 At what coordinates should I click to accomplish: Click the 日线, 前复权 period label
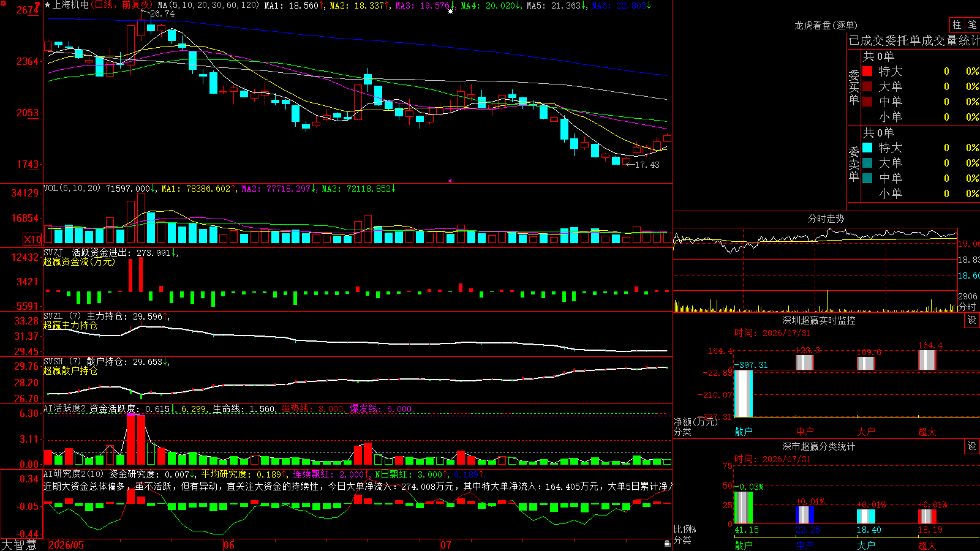pos(121,5)
